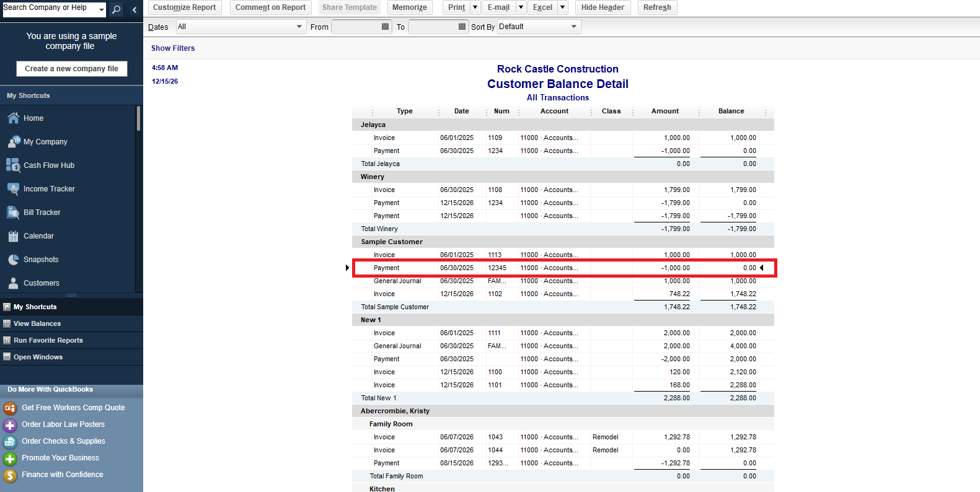This screenshot has width=980, height=492.
Task: Open the Sort By dropdown
Action: pyautogui.click(x=573, y=27)
